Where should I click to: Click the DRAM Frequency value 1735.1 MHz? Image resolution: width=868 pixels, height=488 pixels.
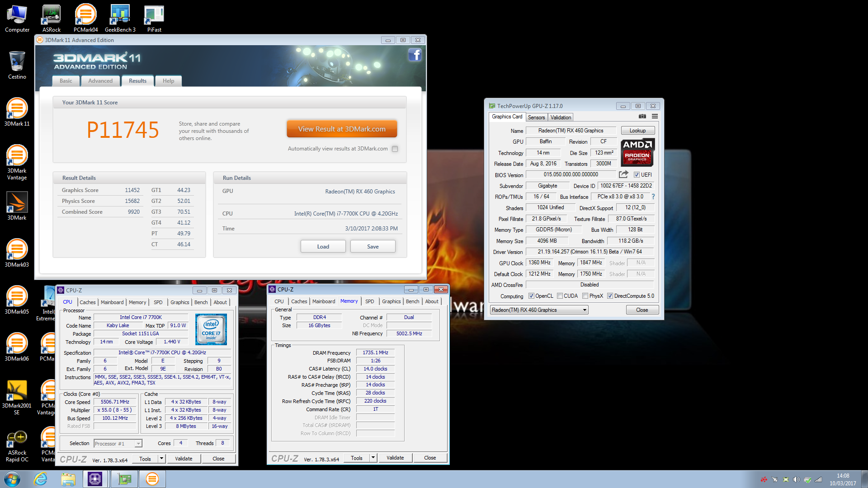point(375,352)
